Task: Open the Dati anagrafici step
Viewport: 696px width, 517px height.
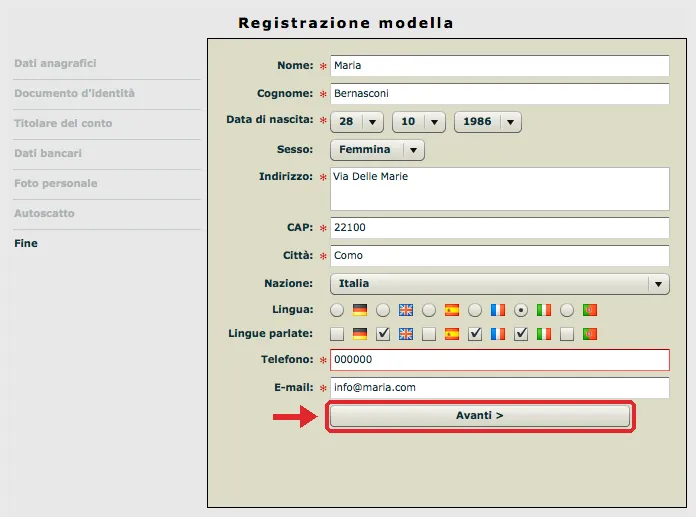Action: pos(55,63)
